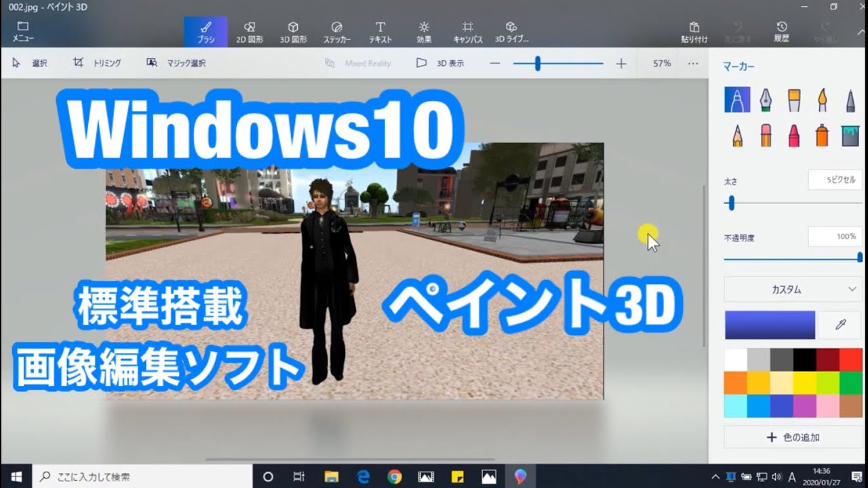
Task: Open Task View on taskbar
Action: click(299, 476)
